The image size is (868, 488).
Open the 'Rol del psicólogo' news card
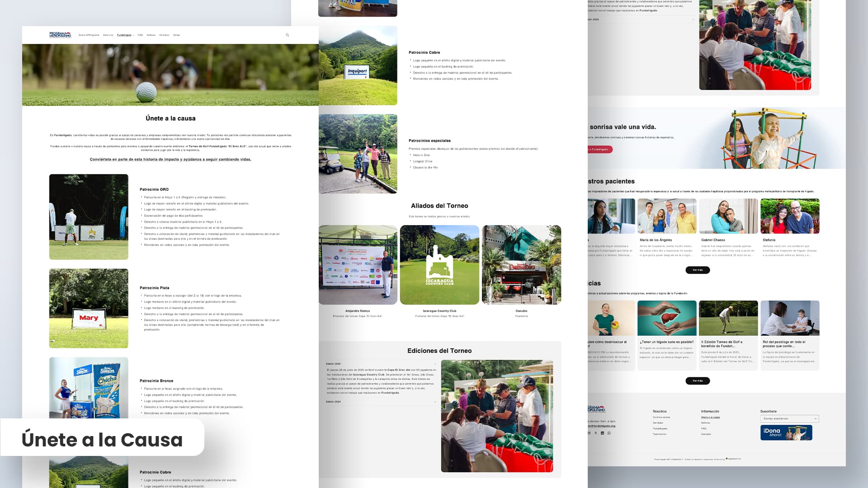coord(790,336)
